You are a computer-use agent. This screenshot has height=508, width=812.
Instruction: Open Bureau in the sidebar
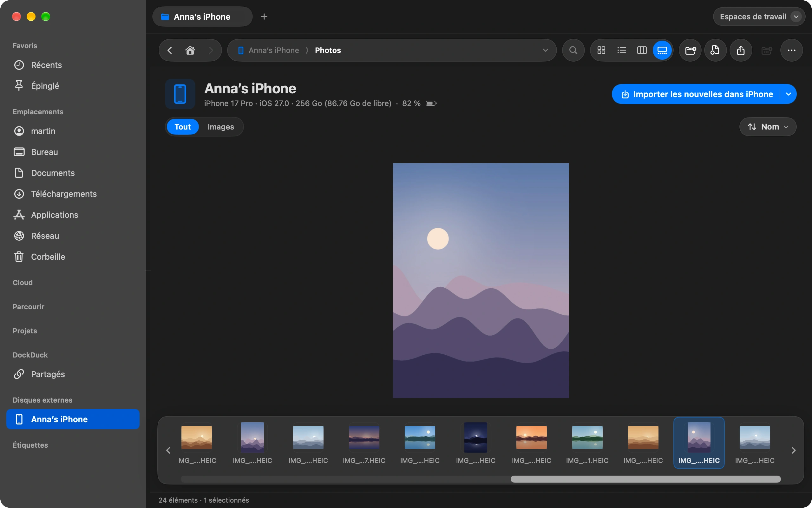[x=73, y=152]
